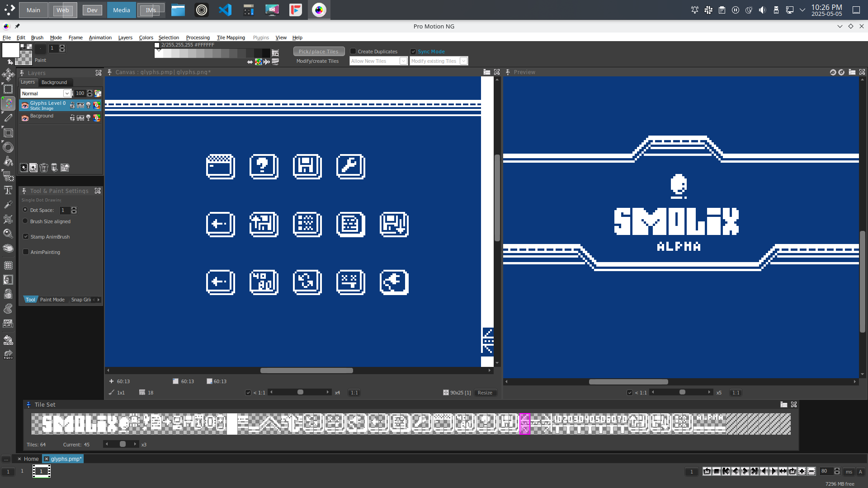Open the Animation menu

(100, 38)
